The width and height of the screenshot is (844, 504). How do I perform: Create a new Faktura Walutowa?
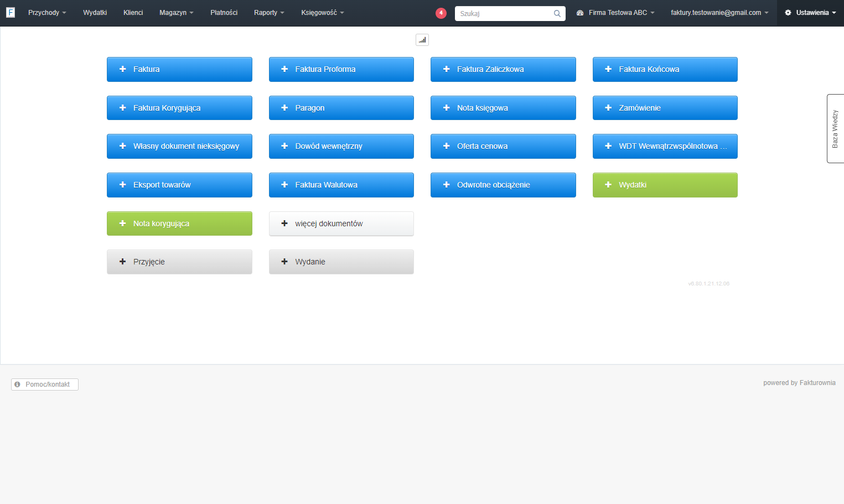point(341,185)
